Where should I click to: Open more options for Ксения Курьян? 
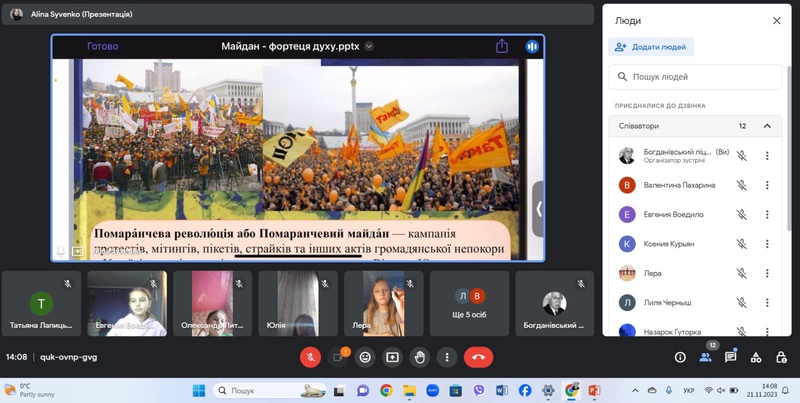(767, 244)
